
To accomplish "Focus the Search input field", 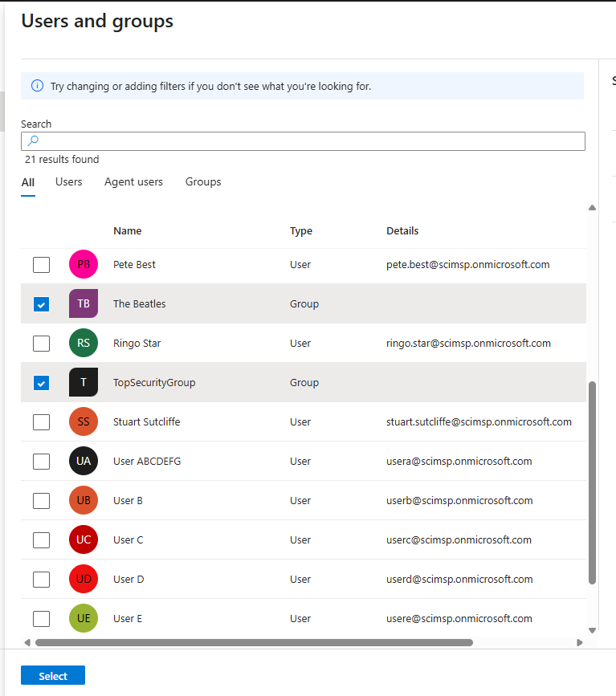I will pos(303,141).
